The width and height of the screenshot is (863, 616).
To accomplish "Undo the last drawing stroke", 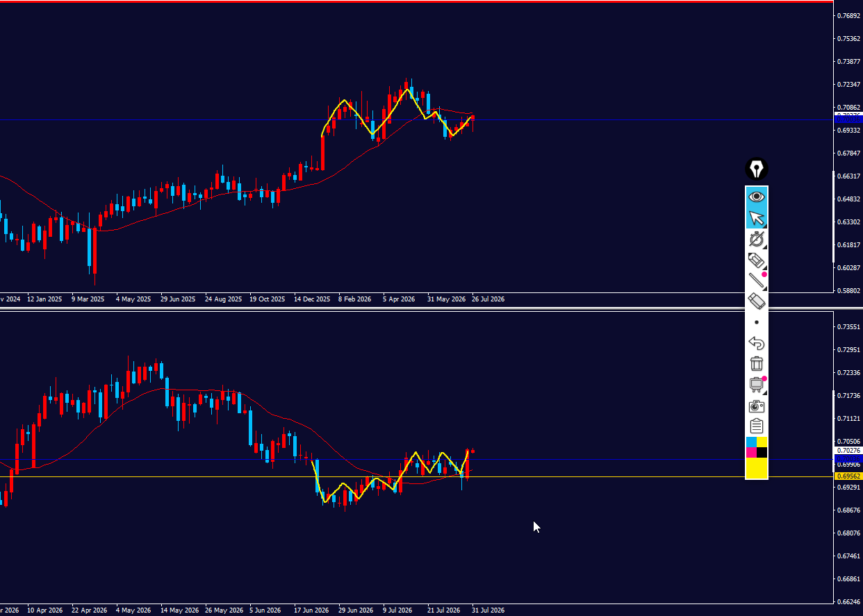I will click(x=756, y=343).
